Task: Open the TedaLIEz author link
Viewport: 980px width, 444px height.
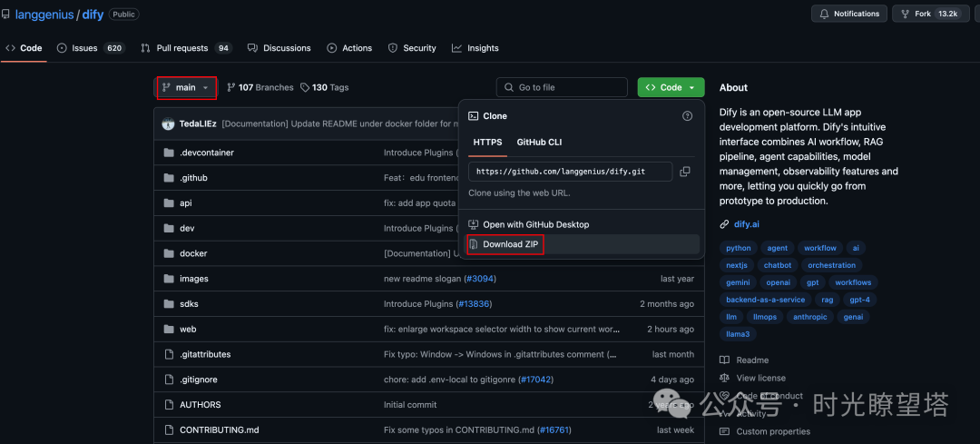Action: (198, 123)
